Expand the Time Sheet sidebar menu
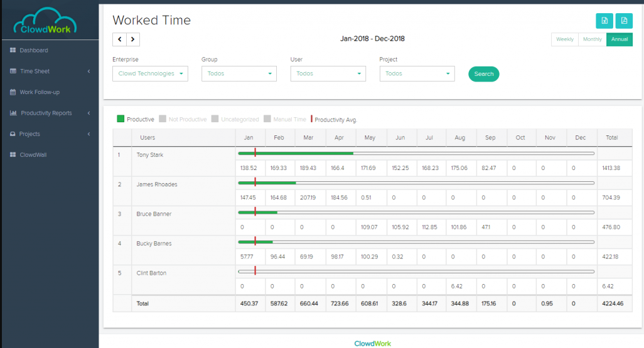Screen dimensions: 644x348 tap(49, 71)
